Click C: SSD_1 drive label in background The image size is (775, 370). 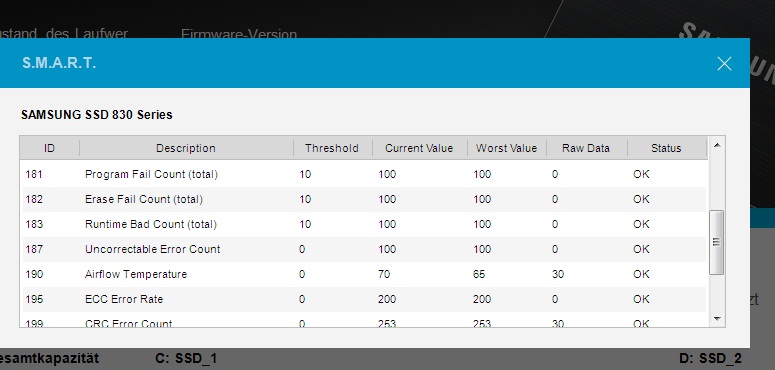[x=186, y=358]
